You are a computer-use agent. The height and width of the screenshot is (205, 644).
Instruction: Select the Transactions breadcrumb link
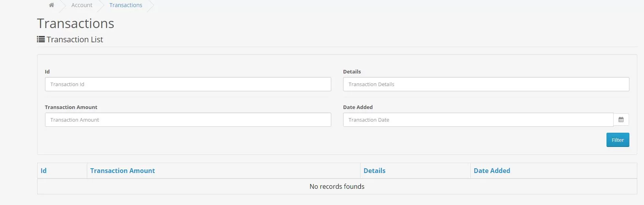[126, 5]
